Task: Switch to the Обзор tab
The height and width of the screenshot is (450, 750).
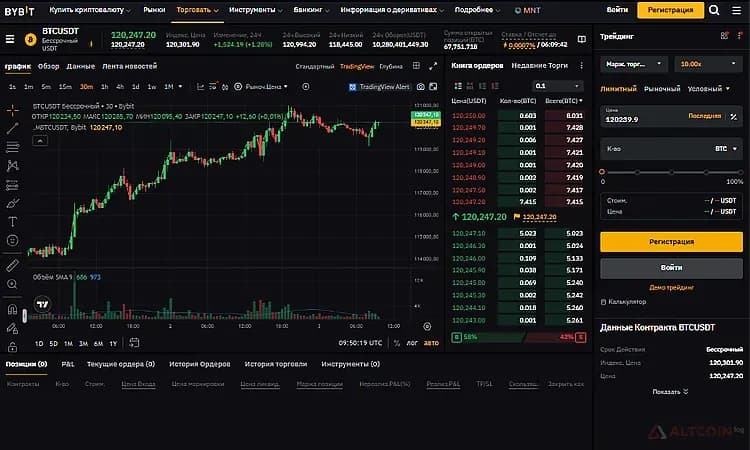Action: click(x=48, y=66)
